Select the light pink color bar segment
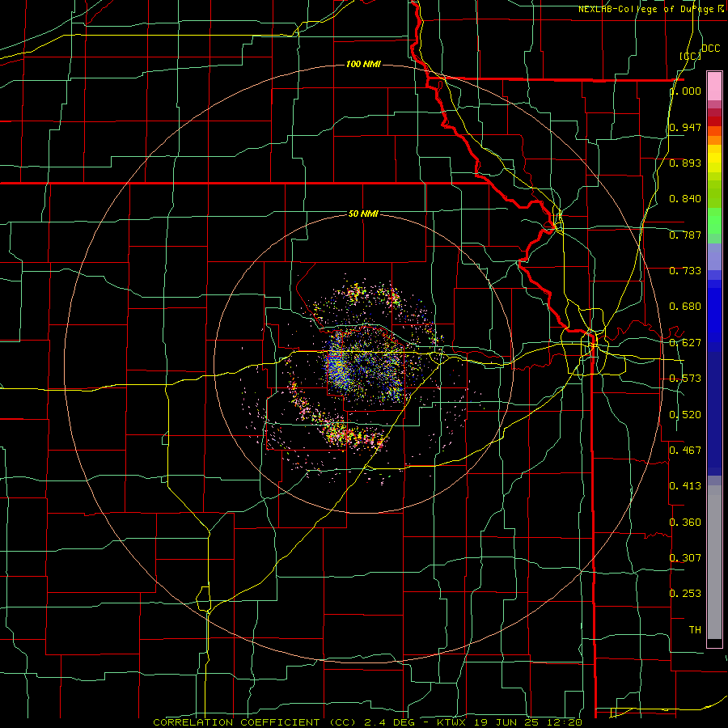Screen dimensions: 728x728 tap(714, 86)
